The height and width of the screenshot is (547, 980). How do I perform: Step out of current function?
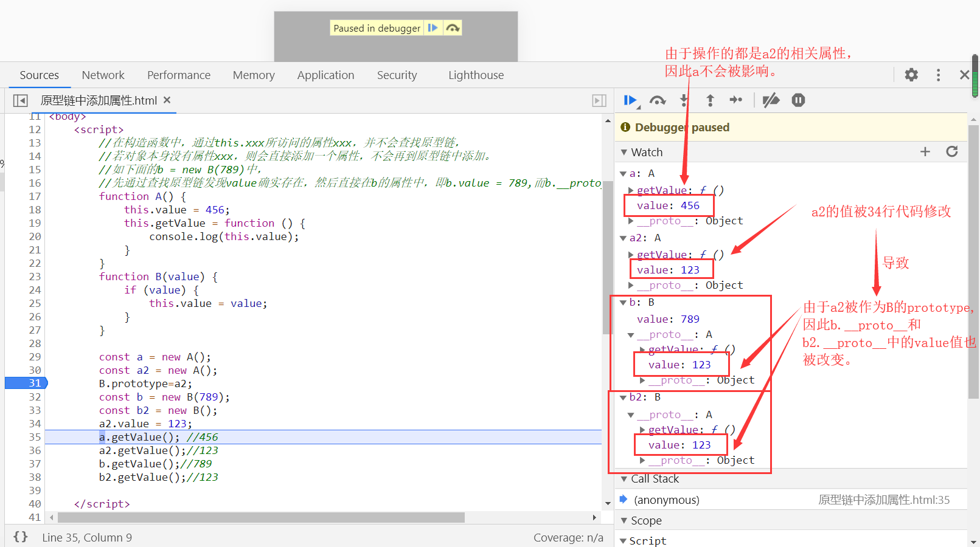710,100
